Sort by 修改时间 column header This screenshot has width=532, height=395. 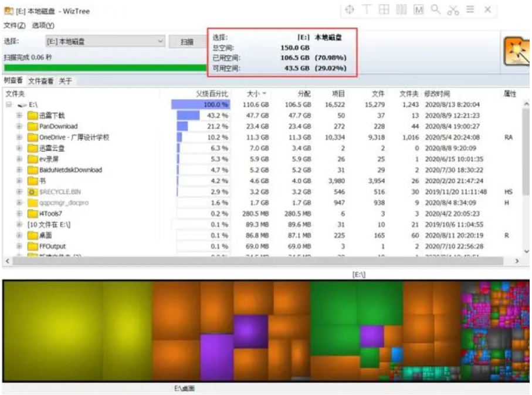pos(437,94)
